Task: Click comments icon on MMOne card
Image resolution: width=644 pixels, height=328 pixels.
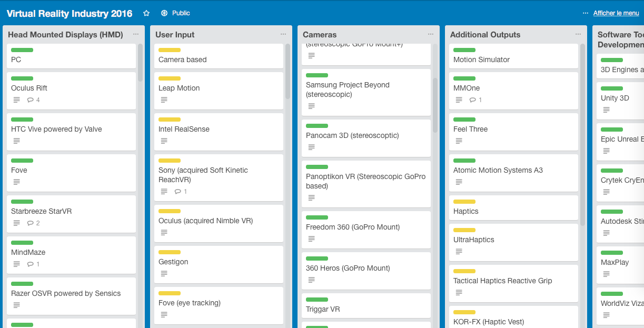Action: [473, 100]
